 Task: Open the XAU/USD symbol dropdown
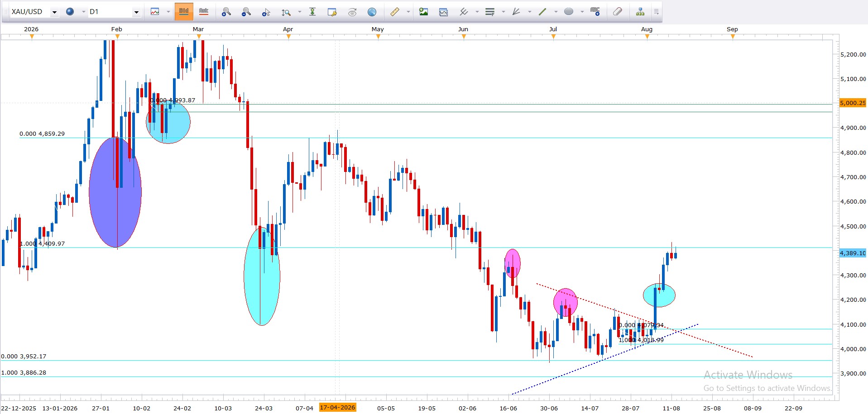click(x=54, y=12)
